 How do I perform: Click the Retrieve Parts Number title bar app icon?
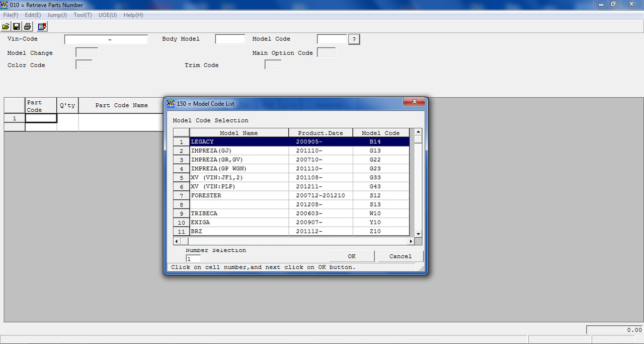pos(5,5)
